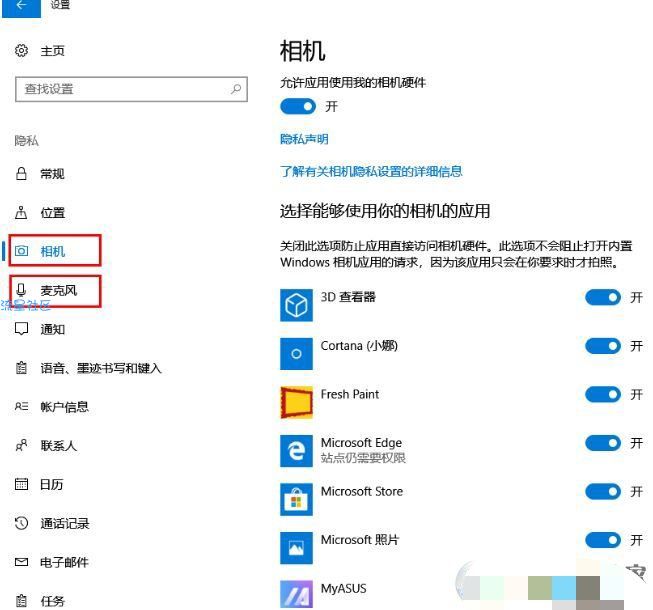Screen dimensions: 653x610
Task: Open 了解有关相机隐私设置的详细信息 link
Action: [x=371, y=171]
